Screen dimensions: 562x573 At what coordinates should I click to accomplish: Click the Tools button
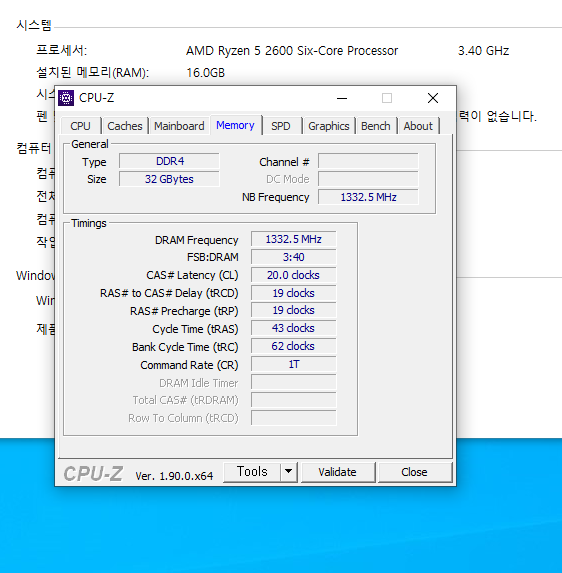pyautogui.click(x=252, y=472)
